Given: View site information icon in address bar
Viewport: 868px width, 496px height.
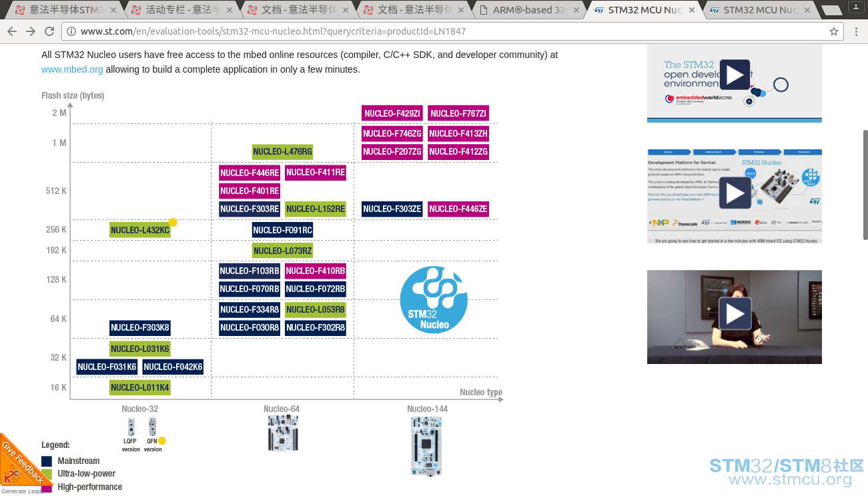Looking at the screenshot, I should coord(71,31).
